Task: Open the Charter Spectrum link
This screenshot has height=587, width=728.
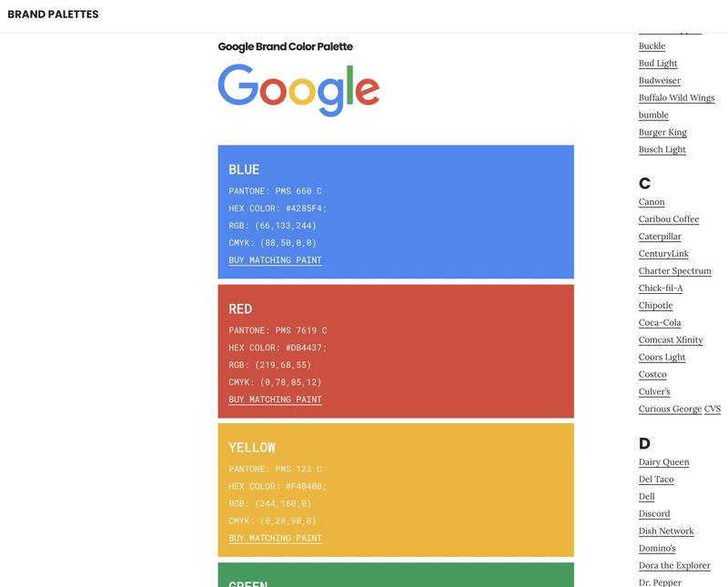Action: tap(674, 270)
